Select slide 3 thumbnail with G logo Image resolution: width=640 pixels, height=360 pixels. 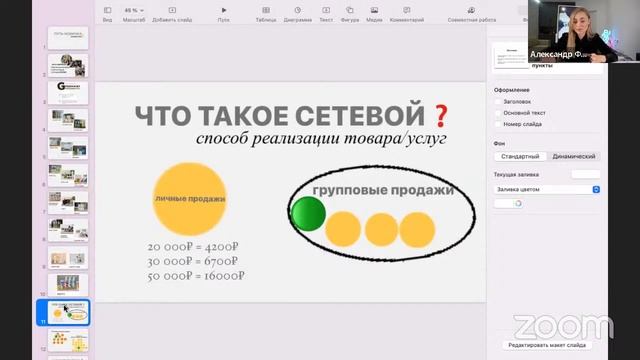click(68, 93)
